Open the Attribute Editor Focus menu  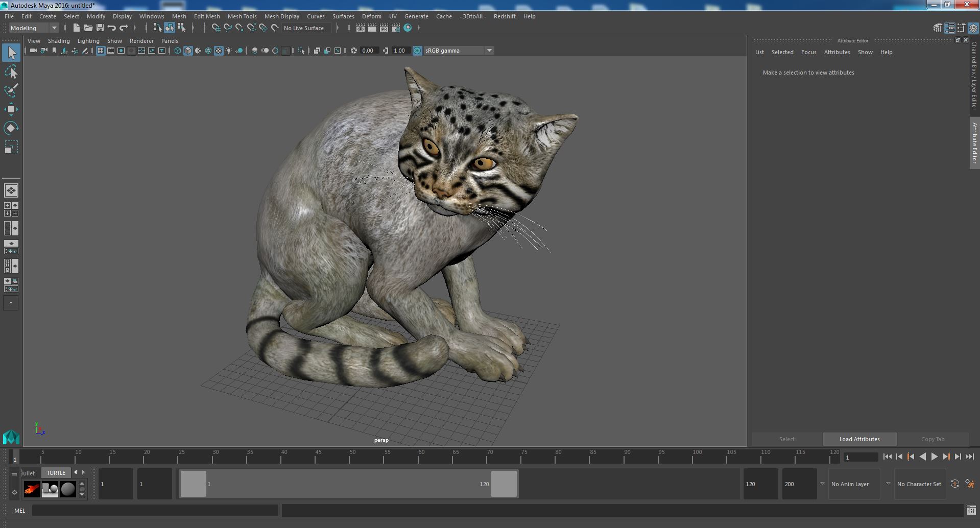click(x=808, y=52)
